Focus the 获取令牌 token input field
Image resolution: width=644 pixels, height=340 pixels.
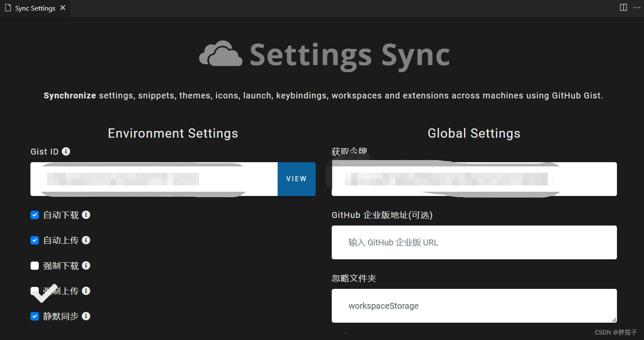(x=474, y=179)
